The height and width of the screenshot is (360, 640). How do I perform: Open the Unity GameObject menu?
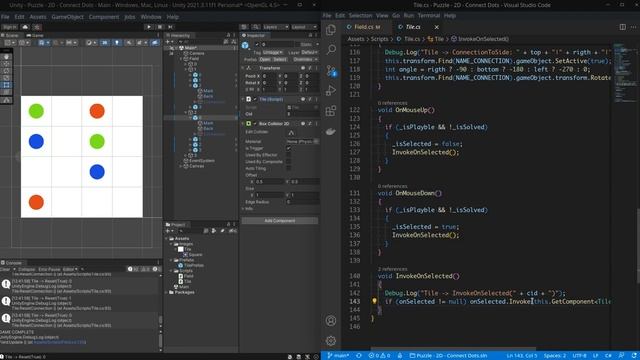tap(67, 17)
